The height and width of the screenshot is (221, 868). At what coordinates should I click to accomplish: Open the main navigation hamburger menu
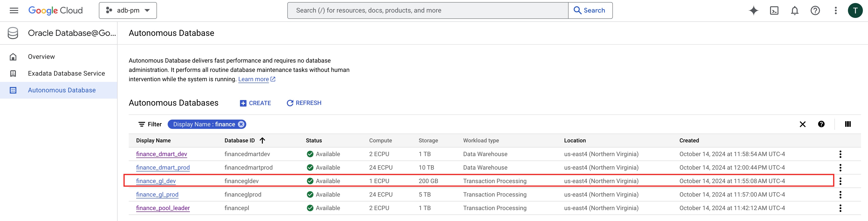tap(14, 10)
